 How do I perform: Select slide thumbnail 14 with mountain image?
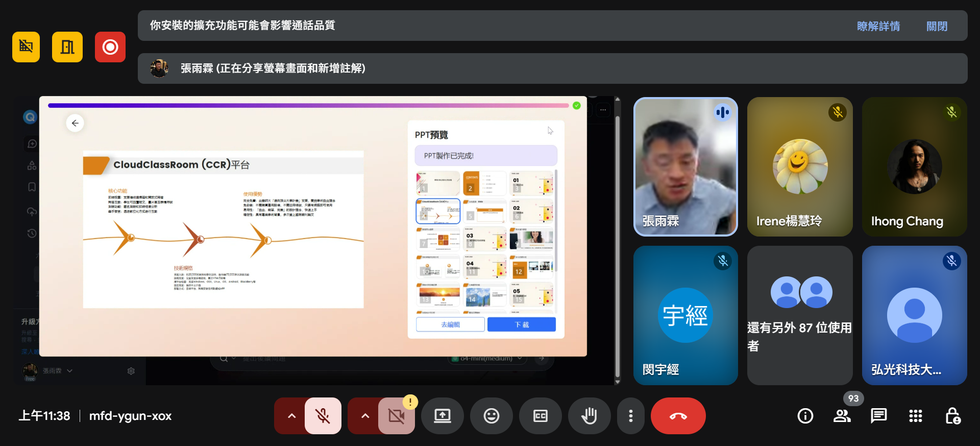point(485,295)
